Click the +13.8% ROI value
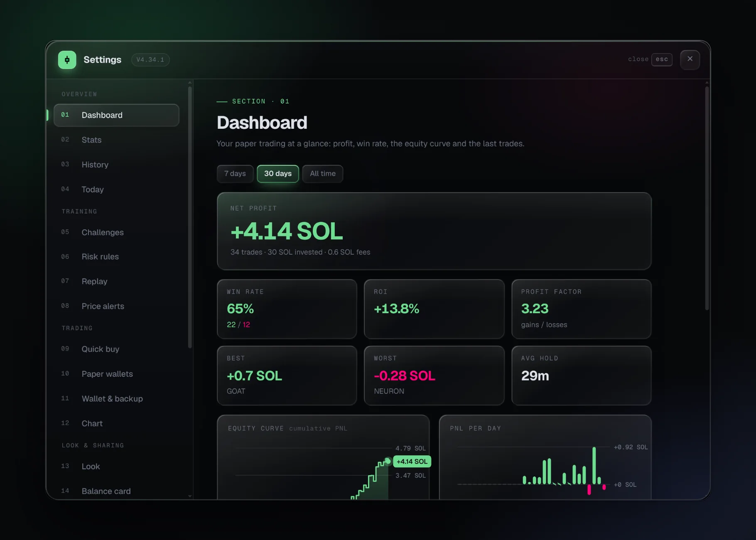 [x=396, y=309]
